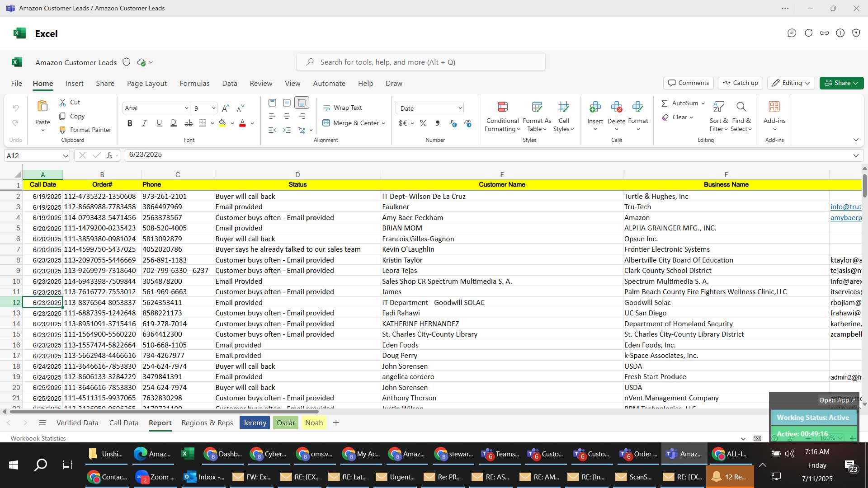Click the Decrease Decimal icon
The height and width of the screenshot is (488, 868).
coord(468,123)
